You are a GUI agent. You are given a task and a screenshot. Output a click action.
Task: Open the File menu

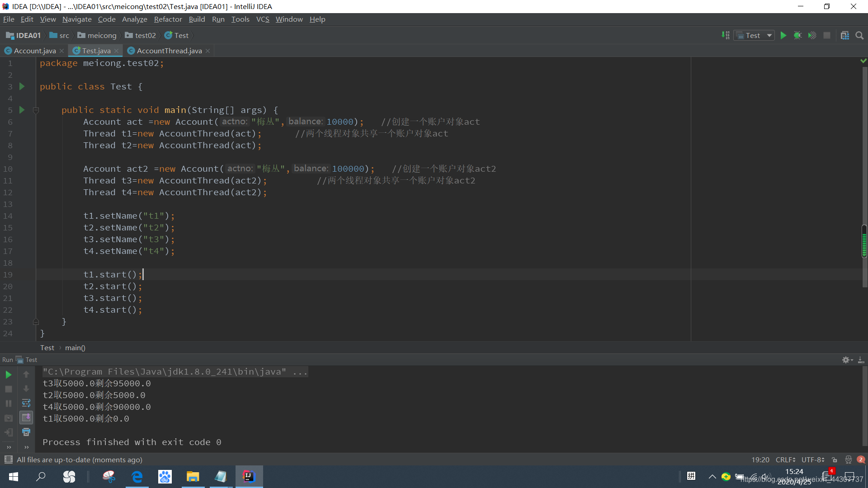pyautogui.click(x=9, y=19)
